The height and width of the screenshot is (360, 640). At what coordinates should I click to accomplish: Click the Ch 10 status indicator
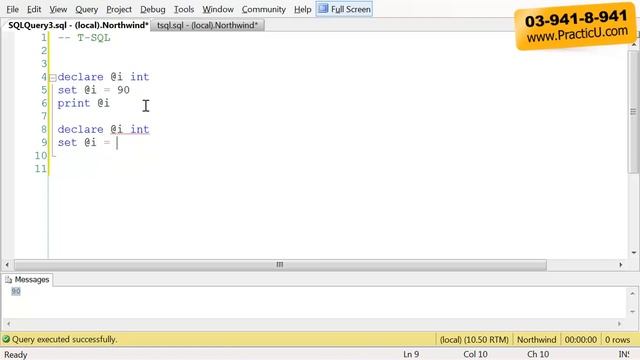click(538, 354)
